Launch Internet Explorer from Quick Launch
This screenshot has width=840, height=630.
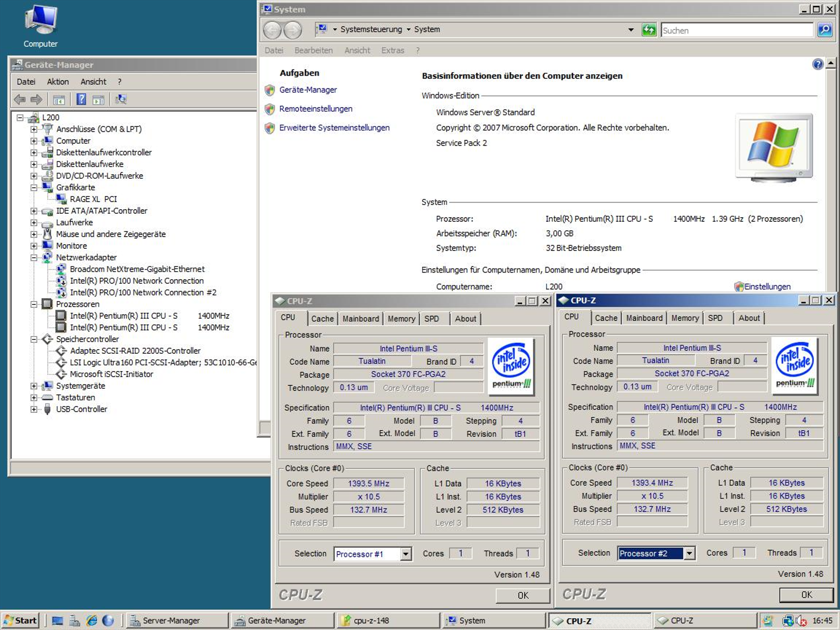[91, 620]
